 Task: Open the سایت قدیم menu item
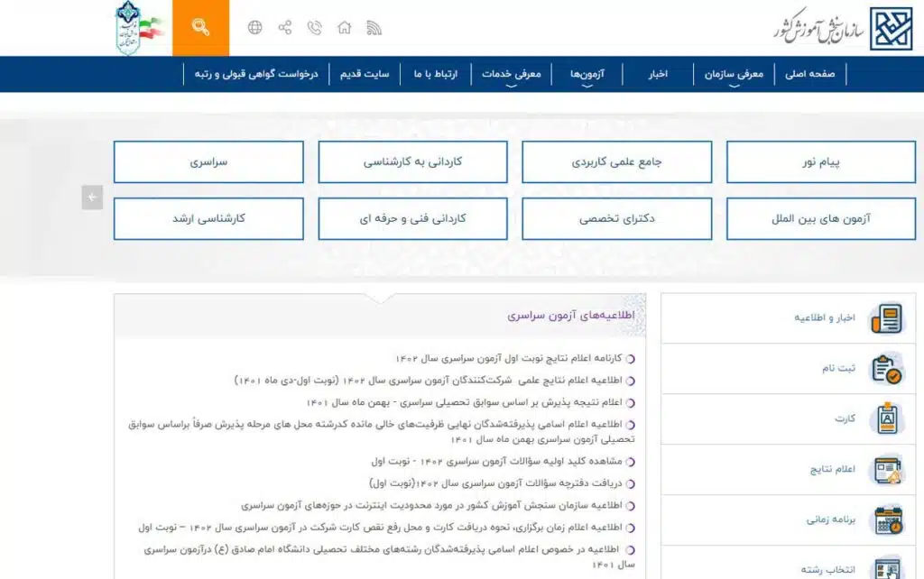(x=365, y=74)
